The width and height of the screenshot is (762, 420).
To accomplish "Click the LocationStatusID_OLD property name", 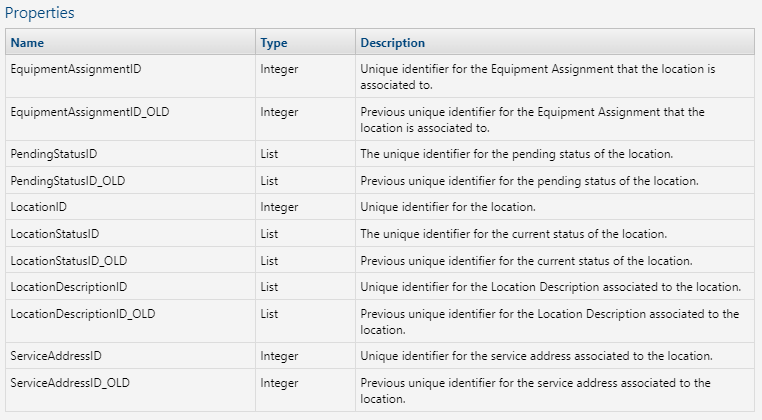I will coord(69,261).
